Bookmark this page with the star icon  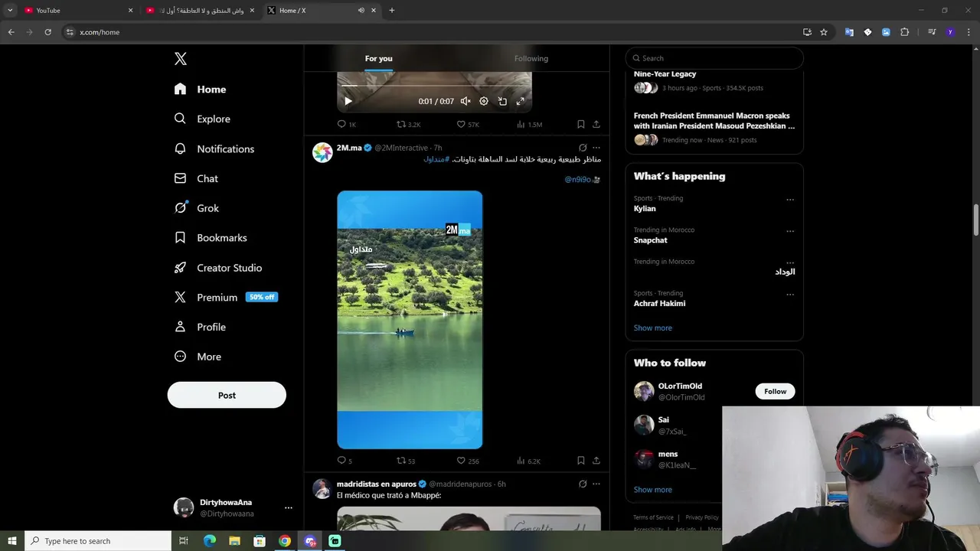(824, 32)
